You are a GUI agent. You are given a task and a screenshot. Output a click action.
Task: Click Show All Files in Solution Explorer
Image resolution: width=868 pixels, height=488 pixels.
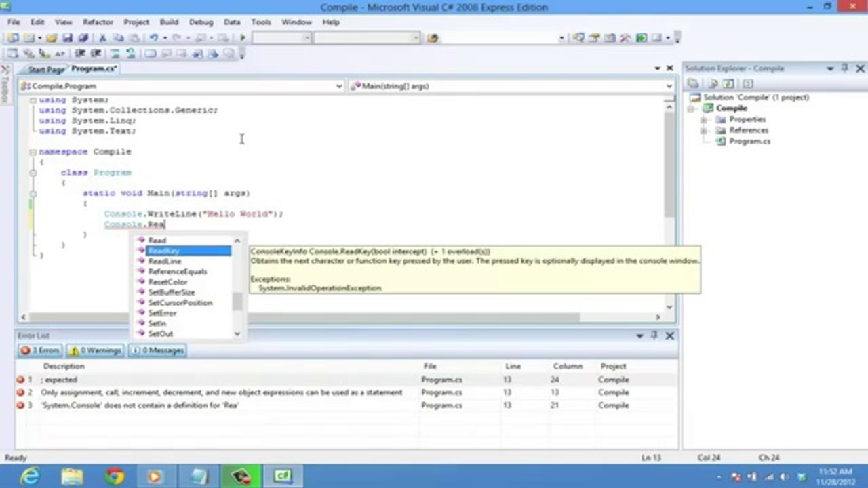coord(713,83)
